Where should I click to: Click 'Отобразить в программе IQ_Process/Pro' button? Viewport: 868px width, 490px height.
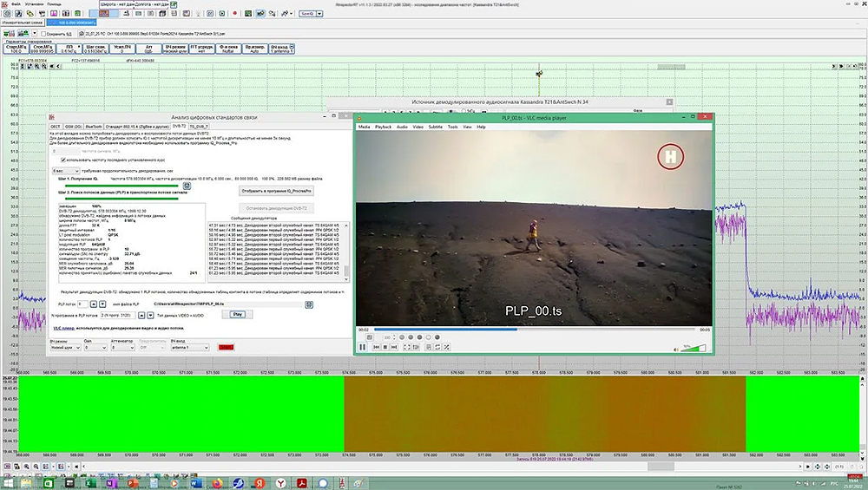coord(274,189)
